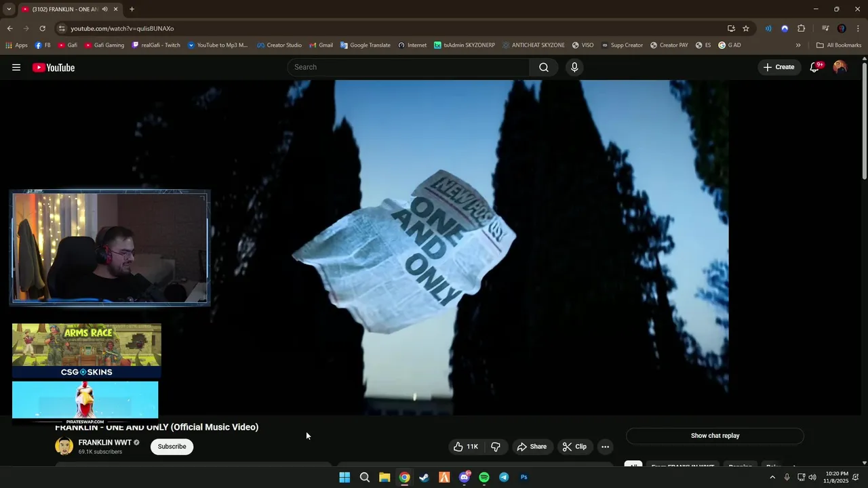Open the taskbar clock and date
This screenshot has height=488, width=868.
pos(836,477)
